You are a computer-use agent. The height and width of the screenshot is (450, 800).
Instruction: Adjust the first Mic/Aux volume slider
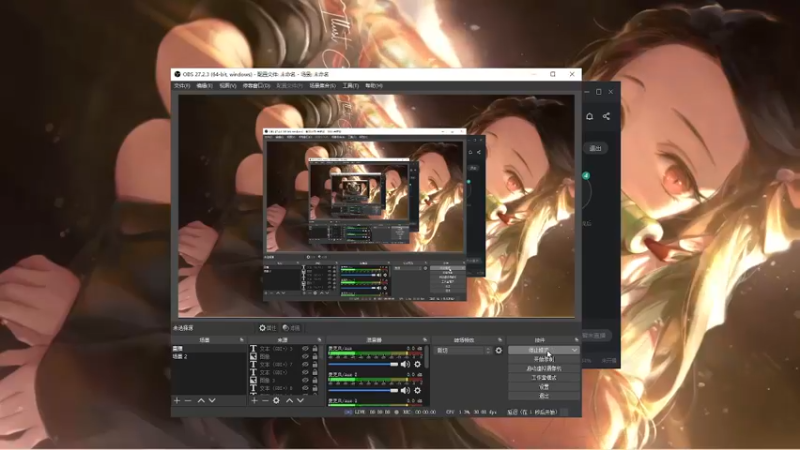point(363,364)
